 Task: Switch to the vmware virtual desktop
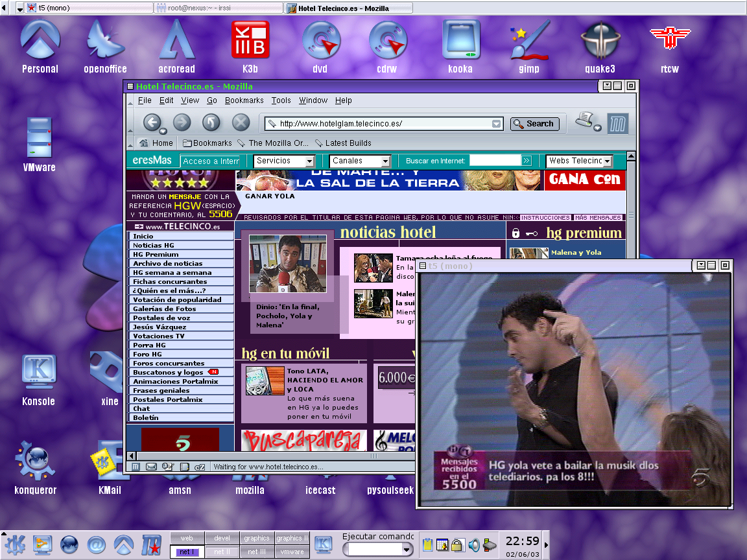(x=292, y=552)
